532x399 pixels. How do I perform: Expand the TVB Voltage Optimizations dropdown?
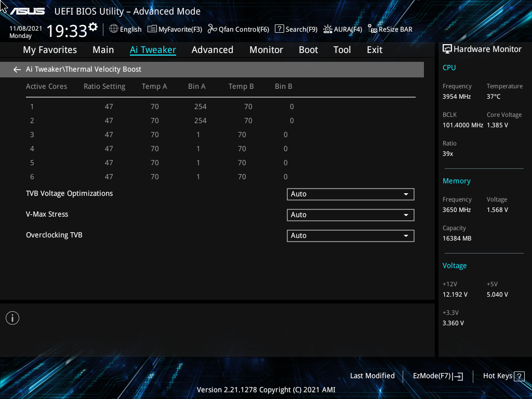351,194
